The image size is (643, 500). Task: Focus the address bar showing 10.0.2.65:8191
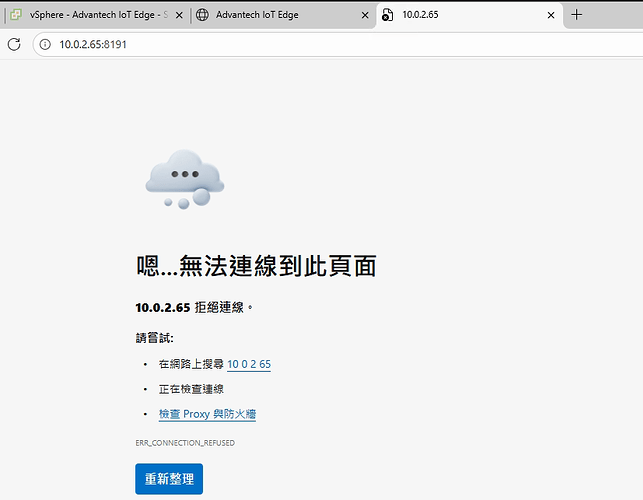click(x=338, y=44)
